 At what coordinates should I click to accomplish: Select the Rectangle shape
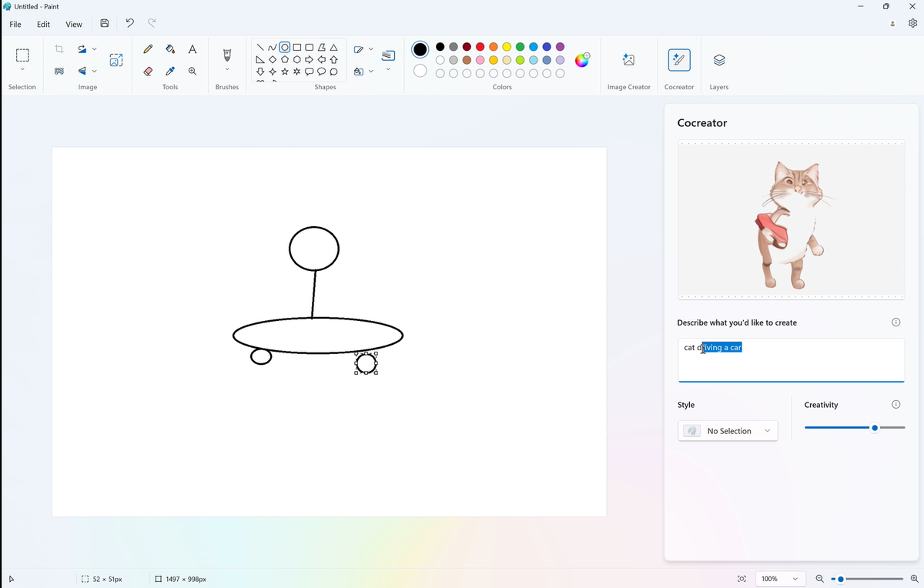click(x=297, y=48)
